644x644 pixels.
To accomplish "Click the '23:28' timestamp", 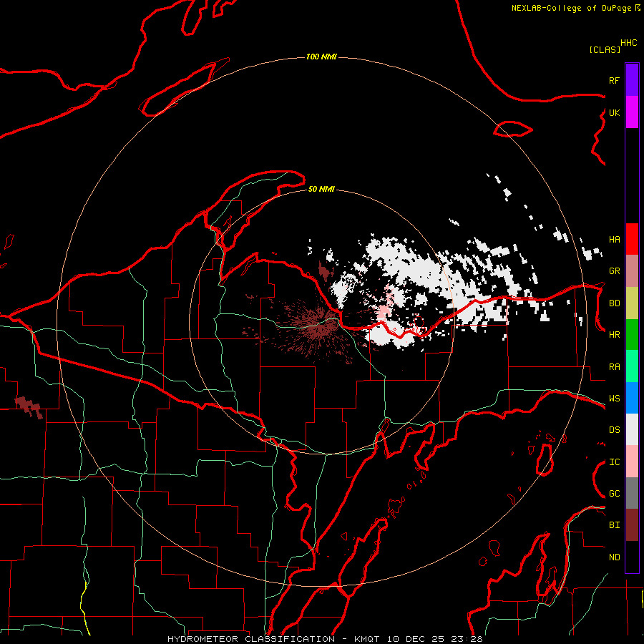I will tap(466, 639).
